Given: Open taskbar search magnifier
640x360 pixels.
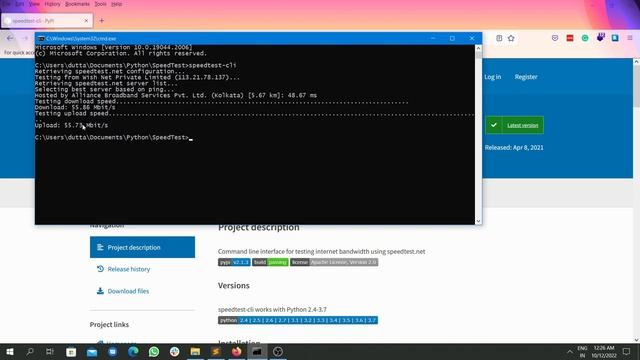Looking at the screenshot, I should click(30, 351).
